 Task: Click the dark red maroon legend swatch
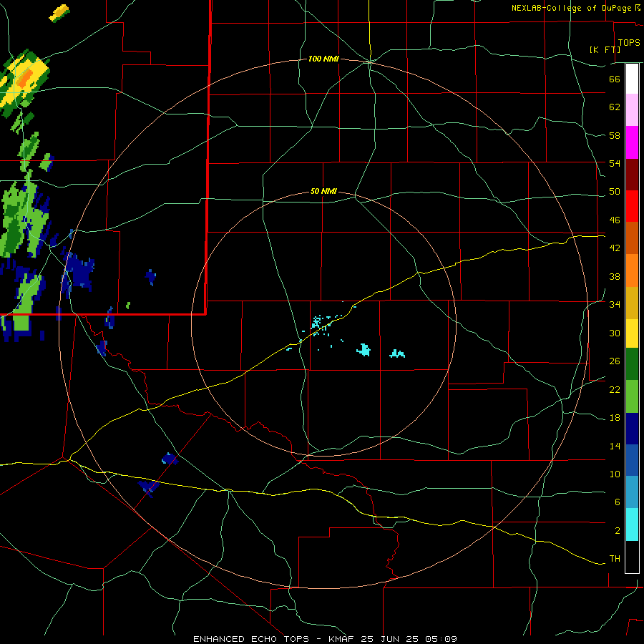pos(632,175)
